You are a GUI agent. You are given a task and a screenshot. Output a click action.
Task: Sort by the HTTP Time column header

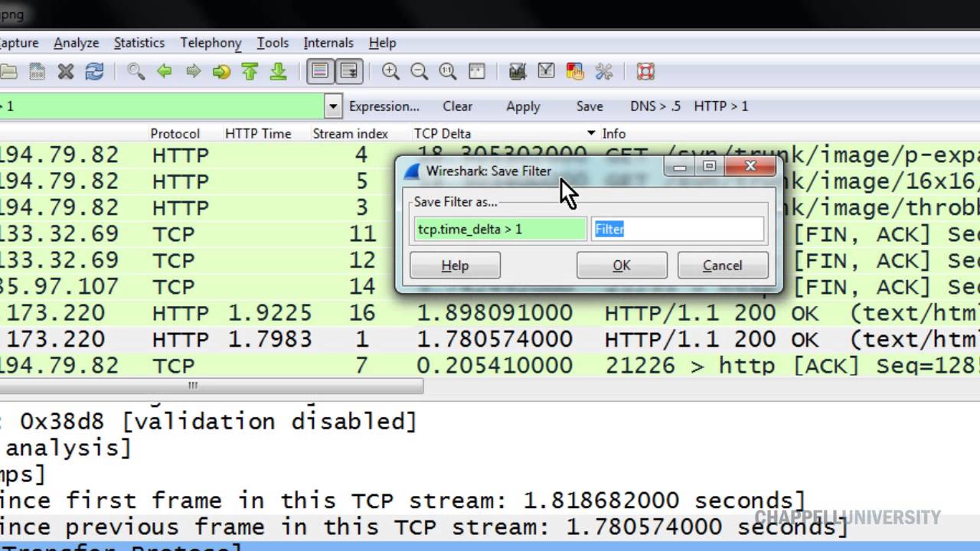pos(258,133)
